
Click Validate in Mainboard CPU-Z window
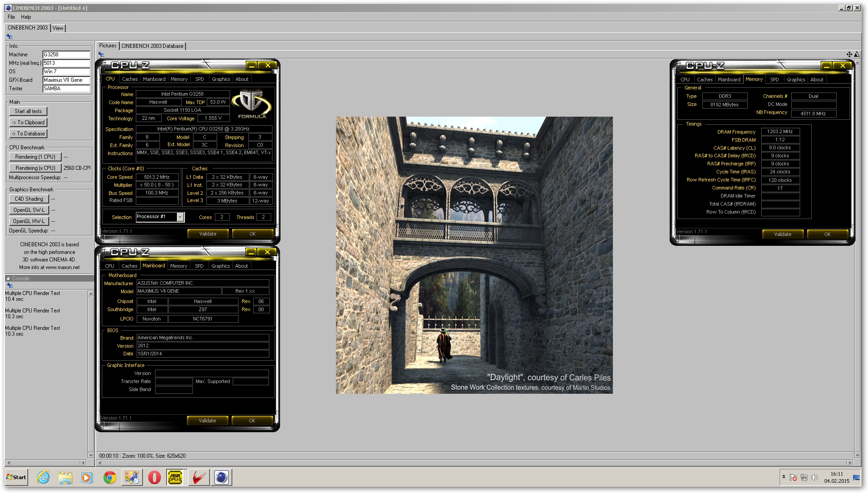coord(207,421)
